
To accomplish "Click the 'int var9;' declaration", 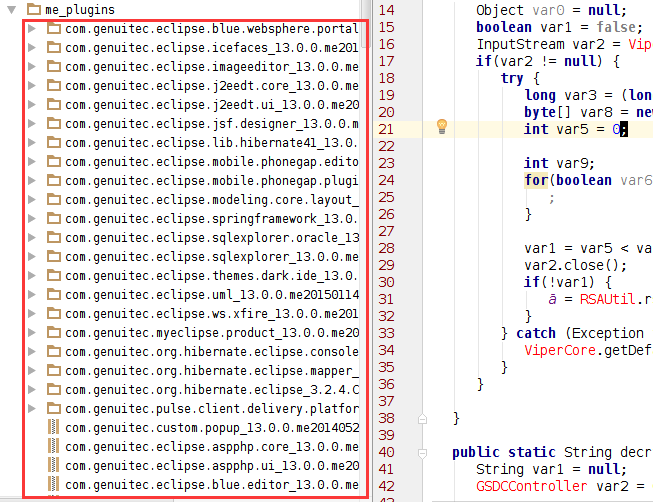I will (559, 163).
